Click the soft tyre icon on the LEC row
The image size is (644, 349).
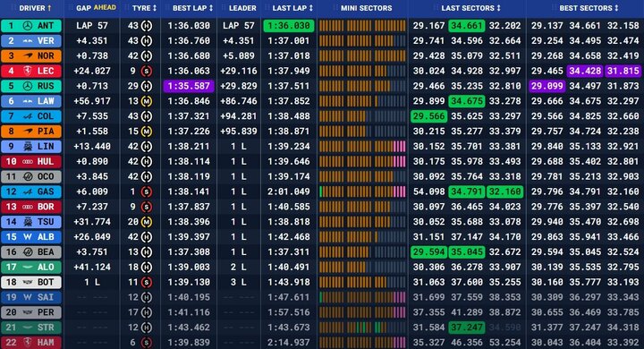[x=146, y=71]
